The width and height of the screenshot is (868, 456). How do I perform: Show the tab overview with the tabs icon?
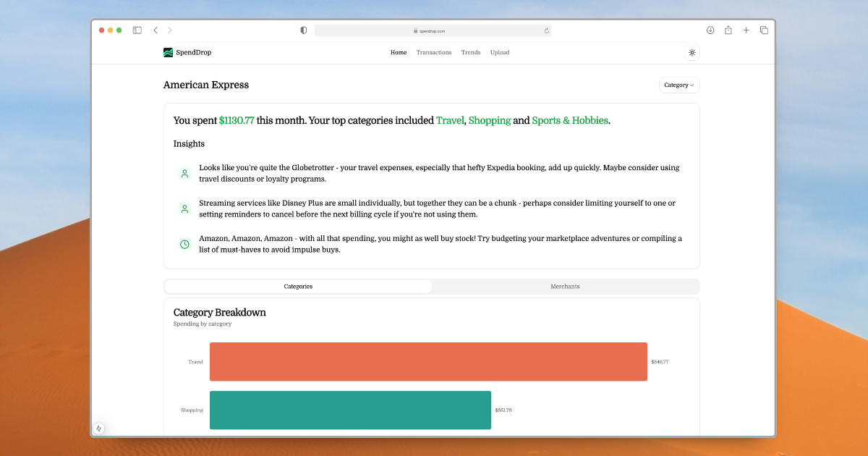[x=764, y=30]
